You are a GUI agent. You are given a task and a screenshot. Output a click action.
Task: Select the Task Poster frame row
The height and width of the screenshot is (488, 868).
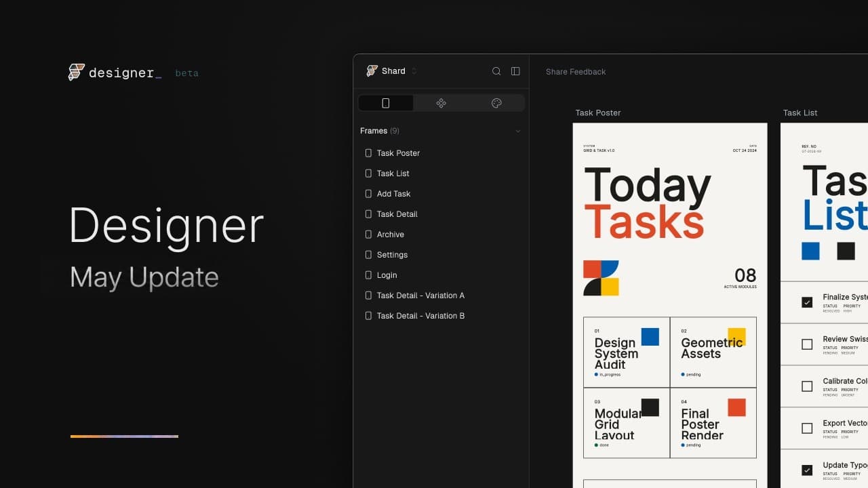[x=441, y=153]
